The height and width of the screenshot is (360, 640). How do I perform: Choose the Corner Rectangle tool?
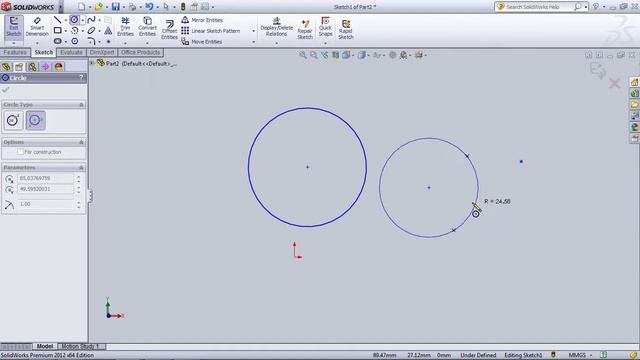(x=58, y=31)
